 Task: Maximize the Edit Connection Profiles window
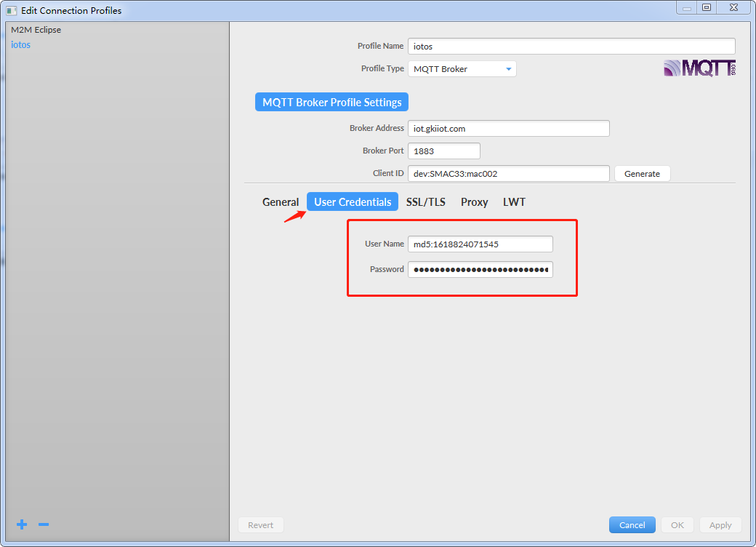(707, 7)
